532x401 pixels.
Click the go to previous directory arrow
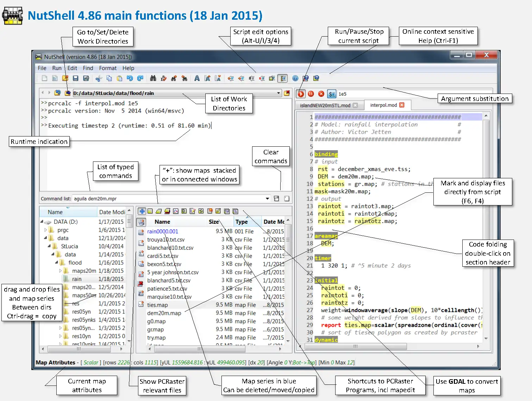[x=43, y=93]
